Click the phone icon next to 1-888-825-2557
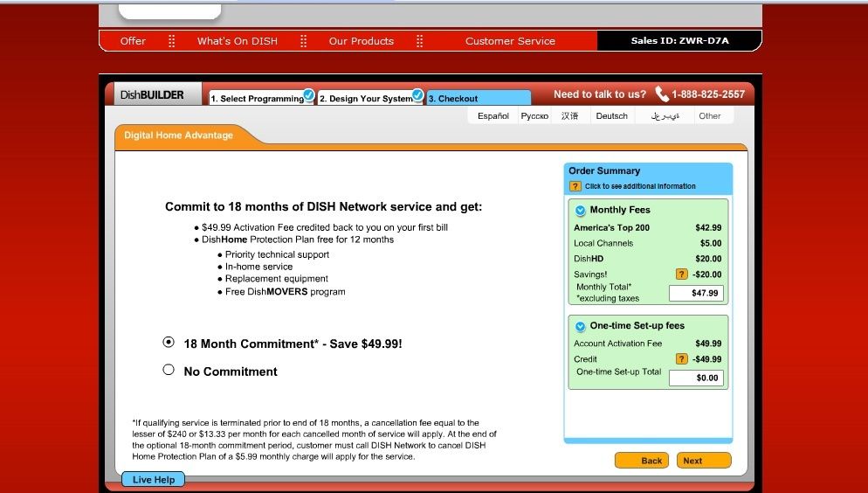Screen dimensions: 868x493 (x=662, y=94)
